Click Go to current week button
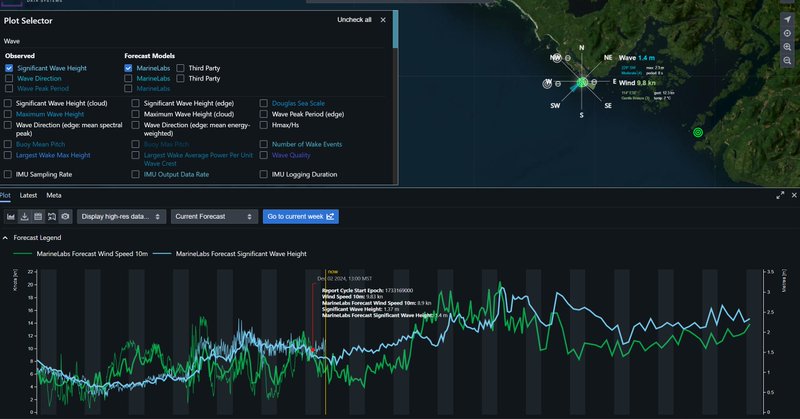Viewport: 800px width, 419px height. (x=301, y=216)
